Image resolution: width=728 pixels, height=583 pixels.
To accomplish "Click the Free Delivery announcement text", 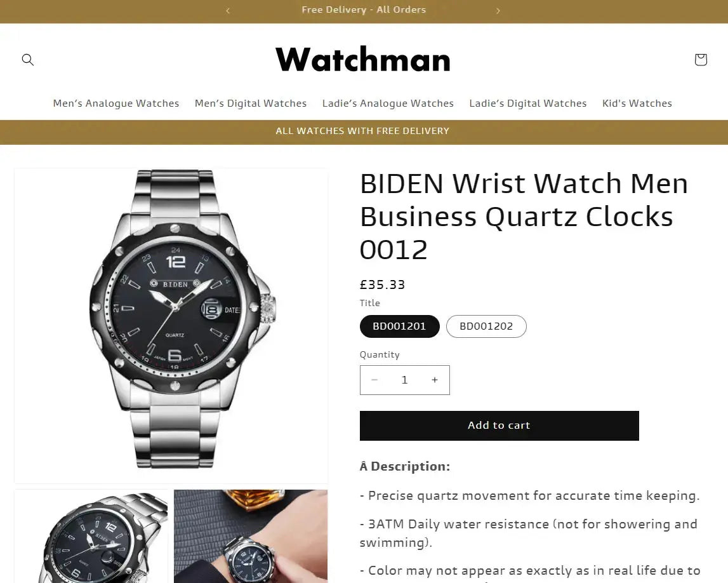I will (364, 10).
